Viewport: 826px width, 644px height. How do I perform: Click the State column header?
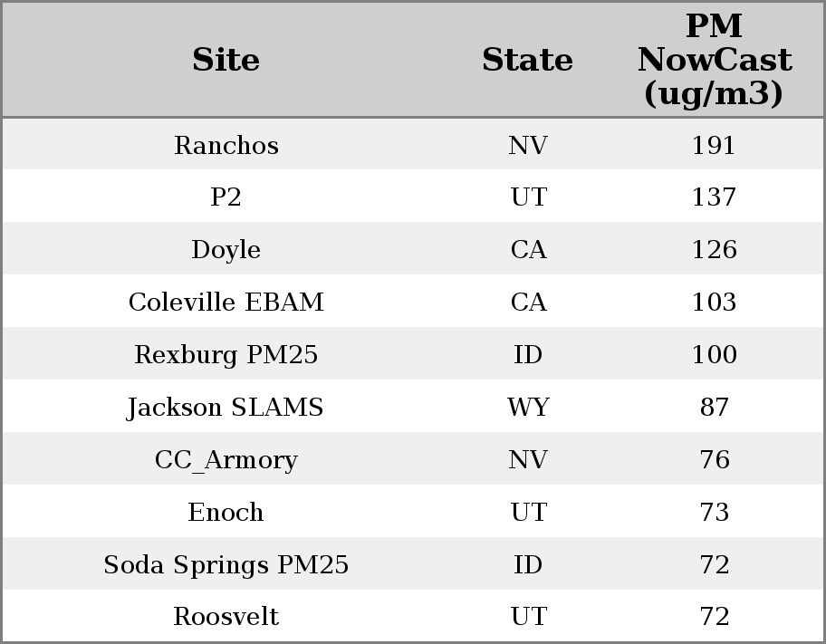click(x=527, y=61)
